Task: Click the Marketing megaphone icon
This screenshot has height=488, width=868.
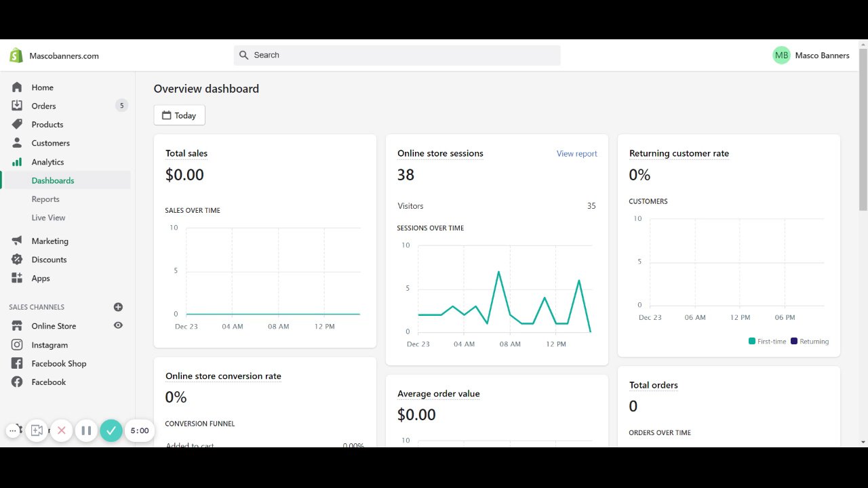Action: coord(17,241)
